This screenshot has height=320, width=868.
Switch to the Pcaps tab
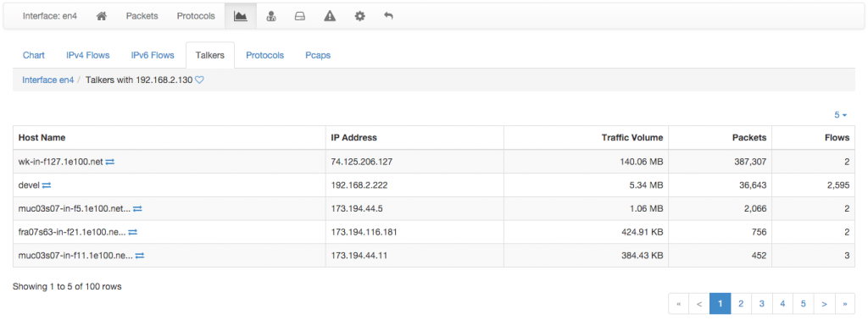tap(318, 55)
